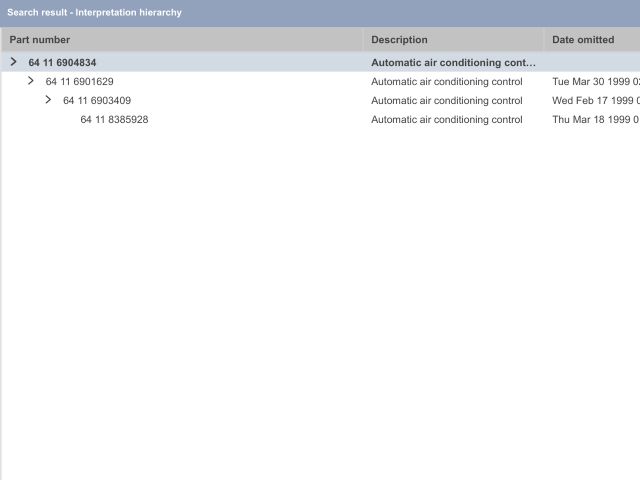Click divider between Description and Date omitted headers
The height and width of the screenshot is (480, 640).
pos(544,40)
